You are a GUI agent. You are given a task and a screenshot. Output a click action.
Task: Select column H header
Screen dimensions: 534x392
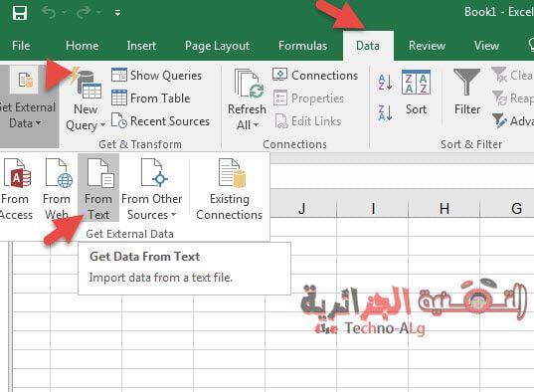click(444, 208)
